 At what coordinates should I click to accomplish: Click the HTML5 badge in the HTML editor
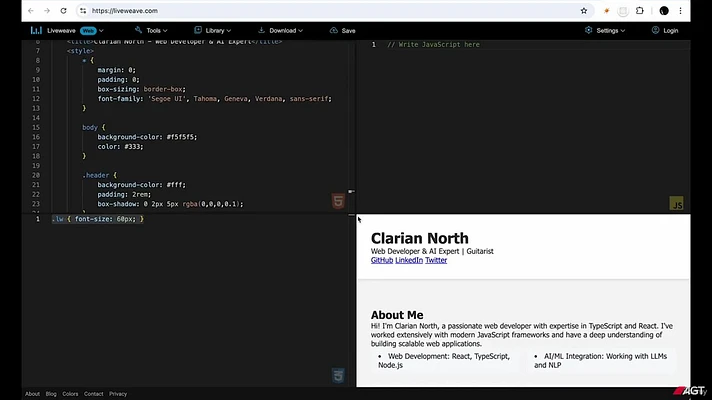(338, 201)
